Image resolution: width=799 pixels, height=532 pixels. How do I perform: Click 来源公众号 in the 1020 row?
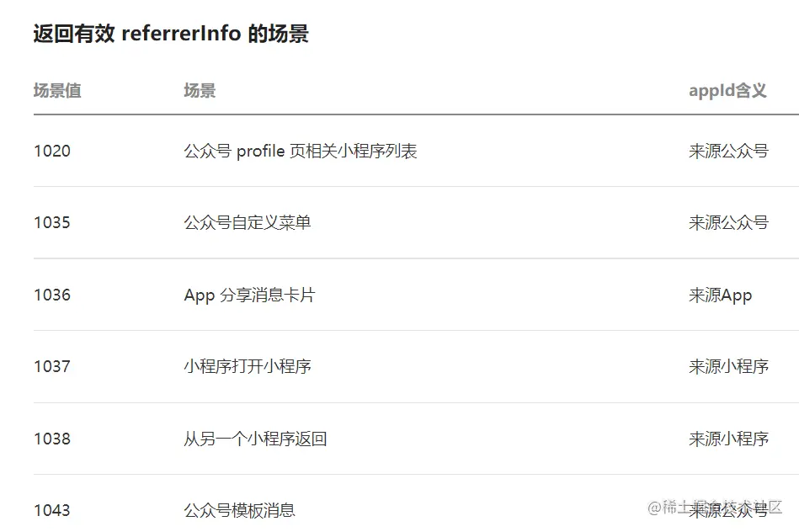click(x=728, y=152)
